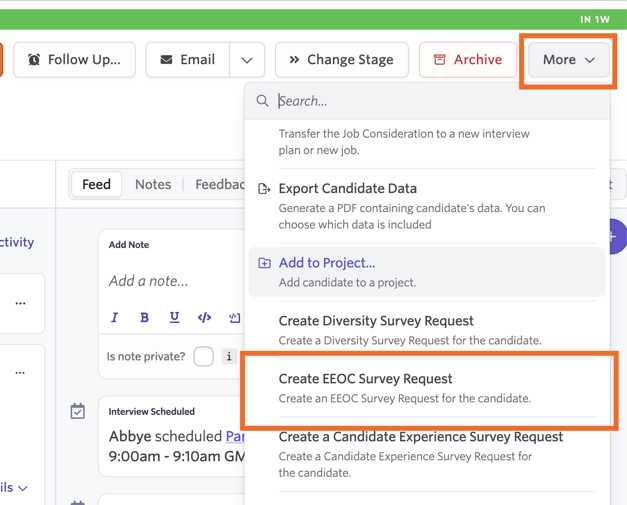This screenshot has height=505, width=627.
Task: Click the Change Stage button
Action: coord(342,60)
